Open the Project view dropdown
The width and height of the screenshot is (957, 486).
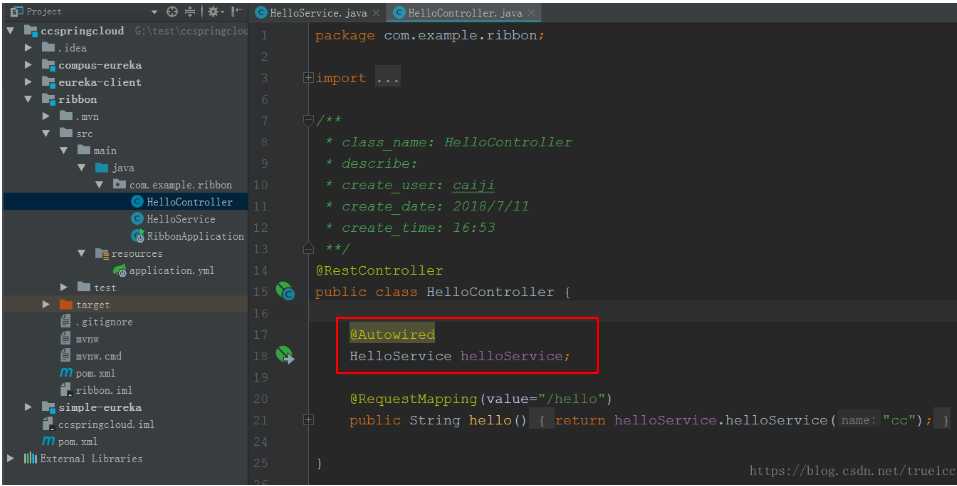[154, 12]
